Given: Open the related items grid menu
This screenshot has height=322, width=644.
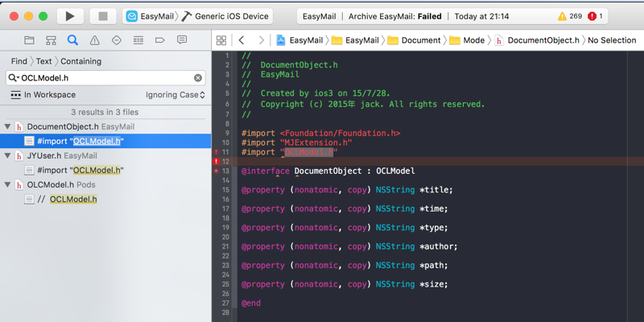Looking at the screenshot, I should [x=221, y=40].
